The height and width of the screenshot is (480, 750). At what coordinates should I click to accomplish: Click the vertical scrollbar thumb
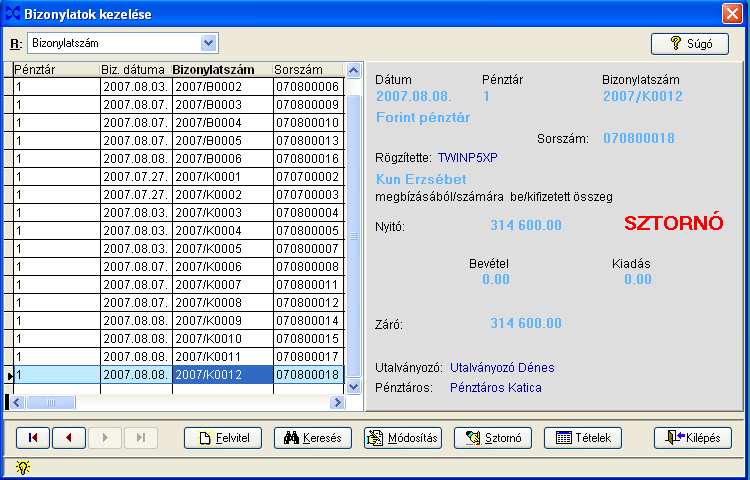coord(353,236)
